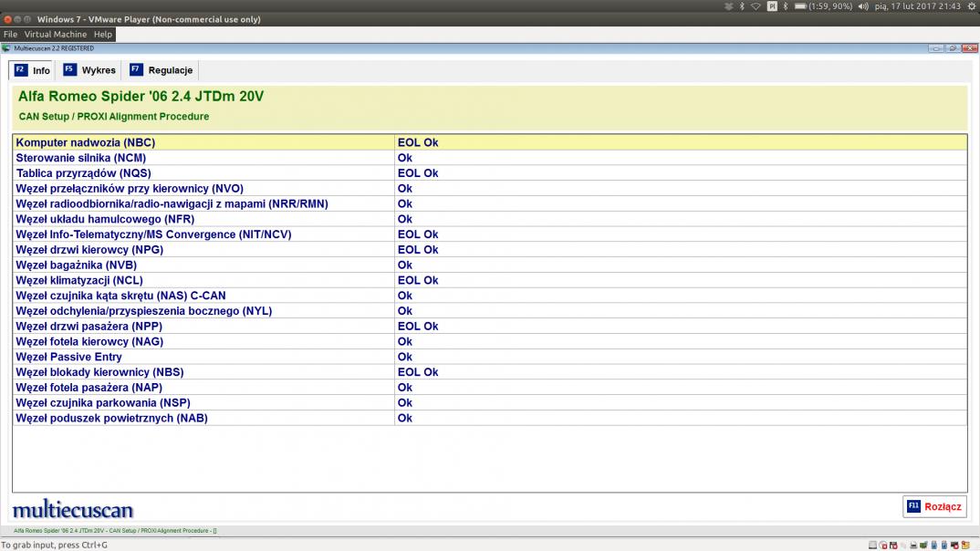Click the EOL Ok status of Węzeł klimatyzacji
Screen dimensions: 980x551
click(x=418, y=280)
